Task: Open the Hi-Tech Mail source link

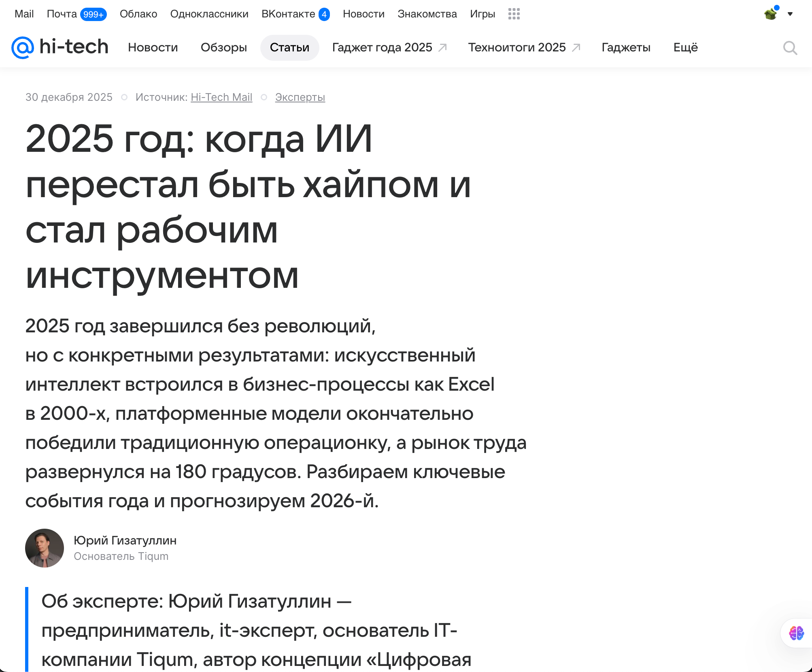Action: point(221,97)
